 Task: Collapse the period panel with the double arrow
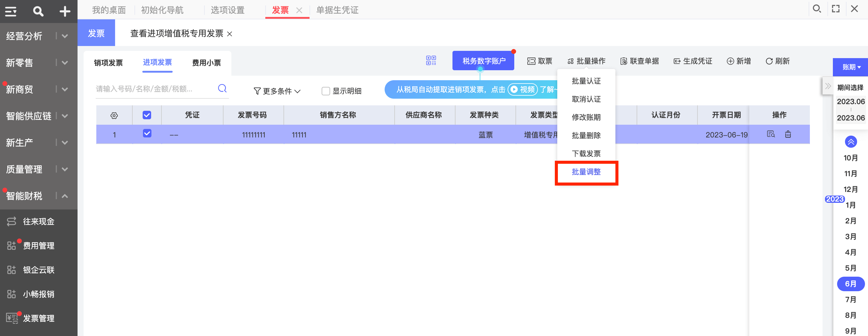pos(827,86)
